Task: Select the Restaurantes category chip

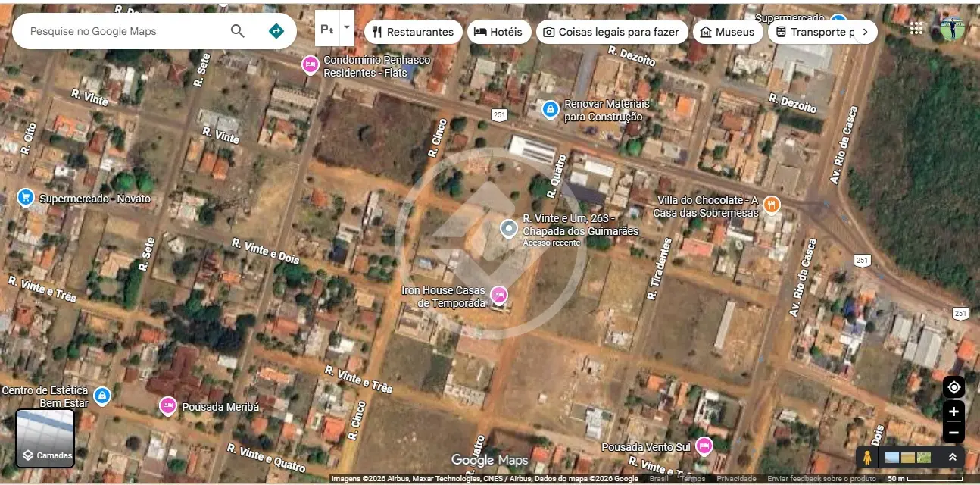Action: click(x=413, y=32)
